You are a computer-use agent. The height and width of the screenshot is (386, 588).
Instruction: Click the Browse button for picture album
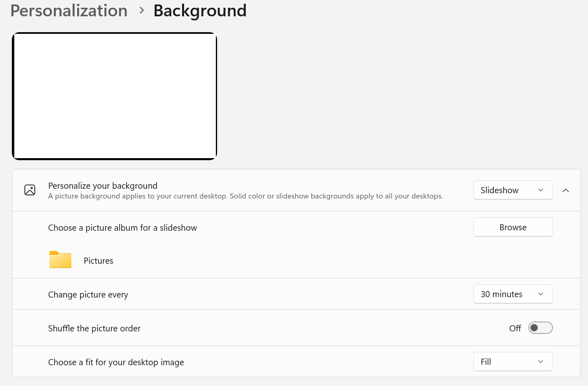(x=513, y=227)
